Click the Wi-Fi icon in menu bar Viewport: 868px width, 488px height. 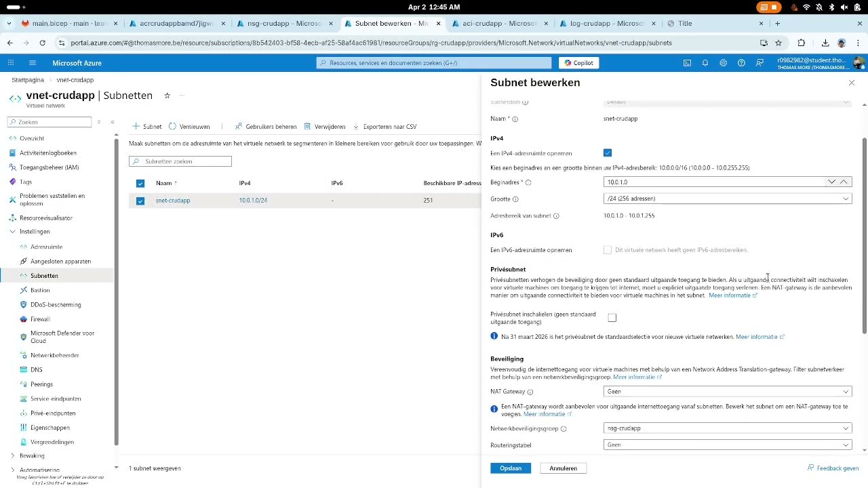(806, 7)
